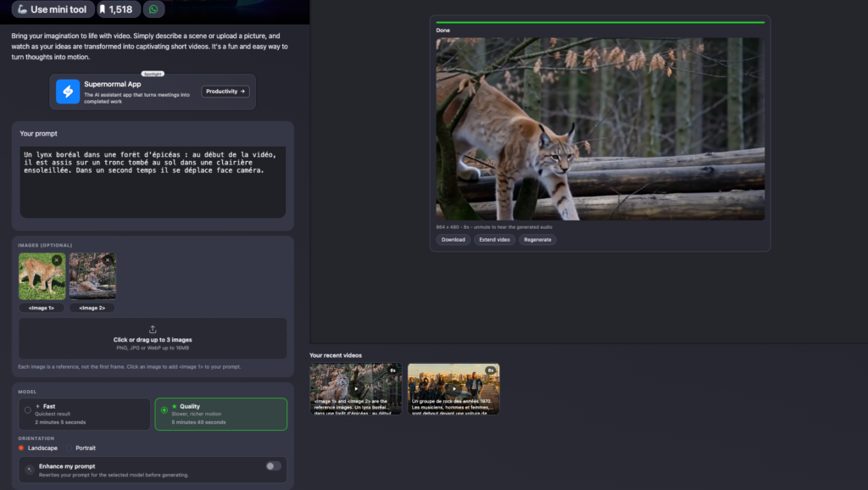Play the 1970s rock band recent video

[453, 388]
